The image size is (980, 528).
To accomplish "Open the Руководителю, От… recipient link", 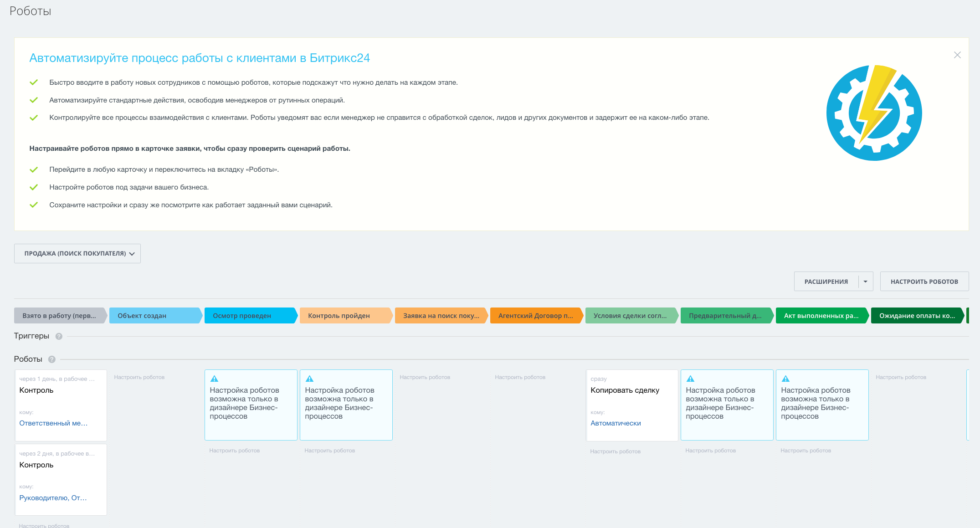I will coord(53,498).
